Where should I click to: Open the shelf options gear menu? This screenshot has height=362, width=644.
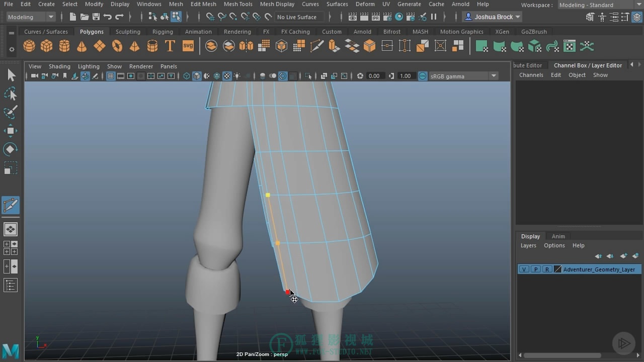[12, 49]
